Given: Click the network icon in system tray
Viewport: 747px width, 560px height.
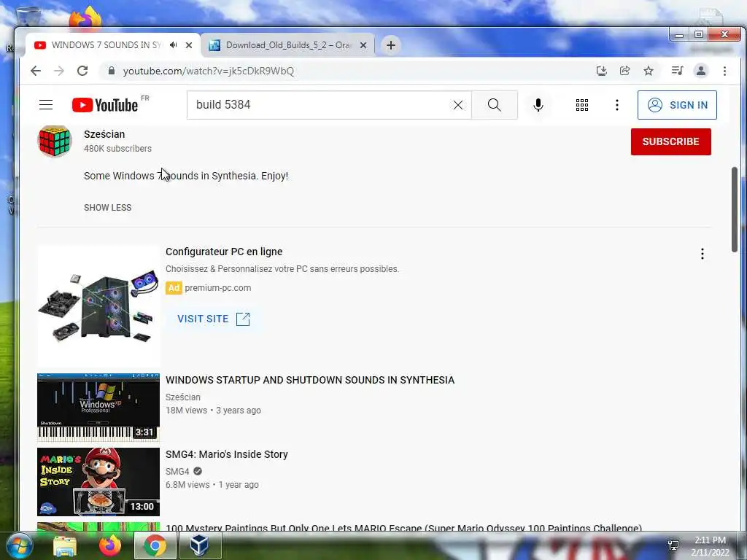Looking at the screenshot, I should click(673, 545).
